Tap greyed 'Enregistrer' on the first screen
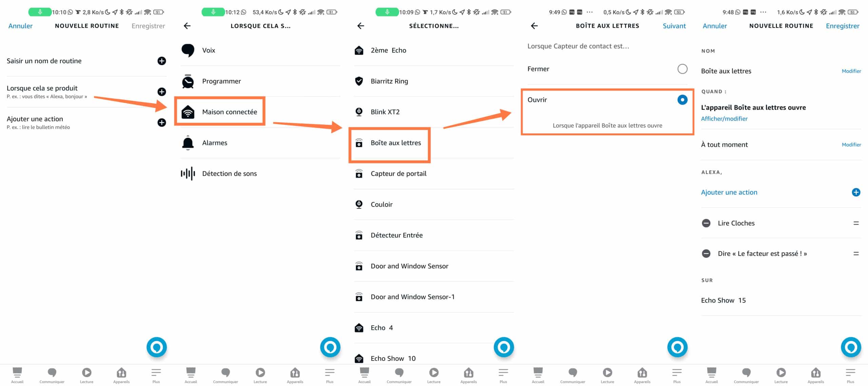The height and width of the screenshot is (386, 868). [148, 26]
